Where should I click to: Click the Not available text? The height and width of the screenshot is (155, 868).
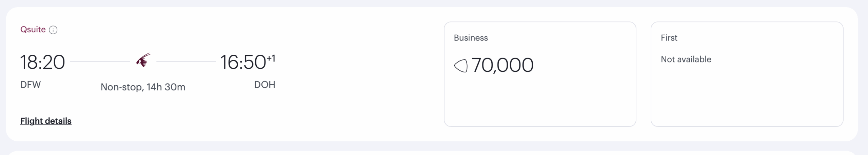[x=686, y=59]
